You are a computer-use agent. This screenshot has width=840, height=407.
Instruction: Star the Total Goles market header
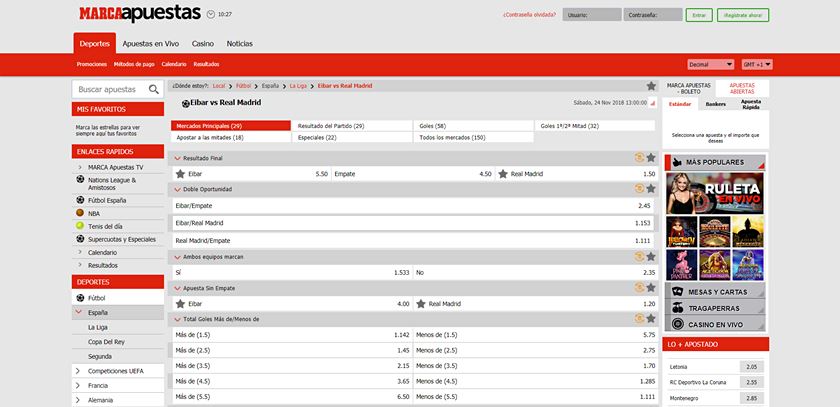(651, 319)
